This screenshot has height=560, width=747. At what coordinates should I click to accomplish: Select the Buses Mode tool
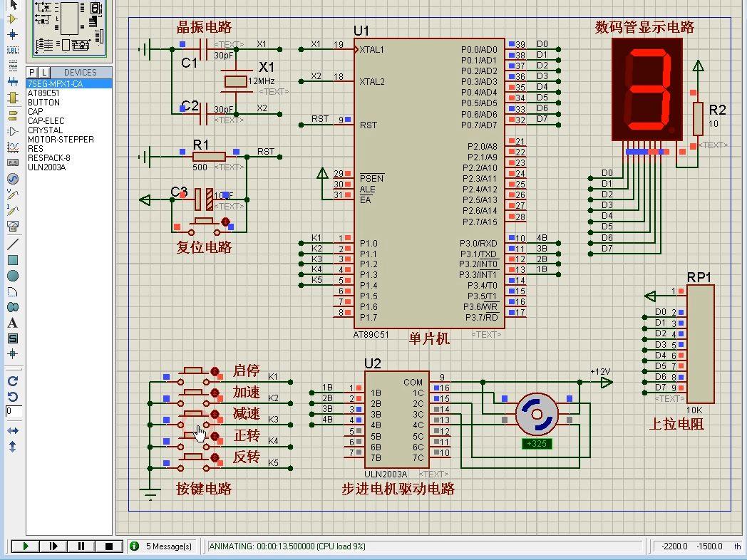pos(13,82)
